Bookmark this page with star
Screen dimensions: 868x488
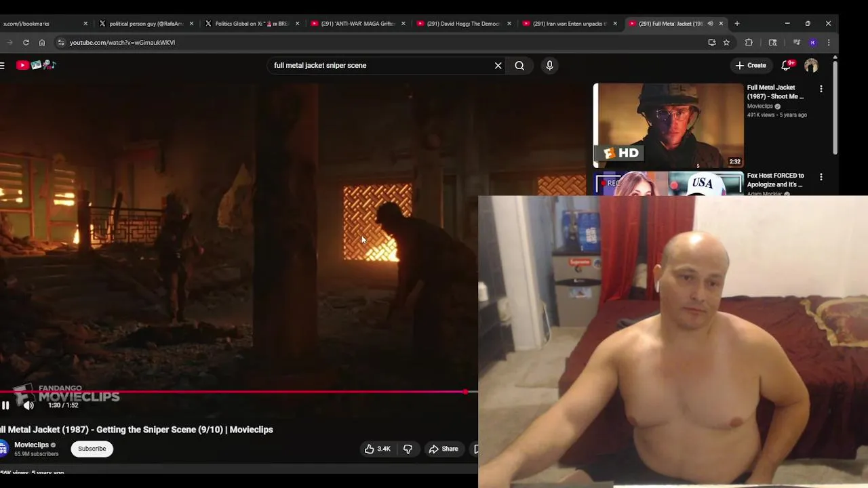coord(726,42)
